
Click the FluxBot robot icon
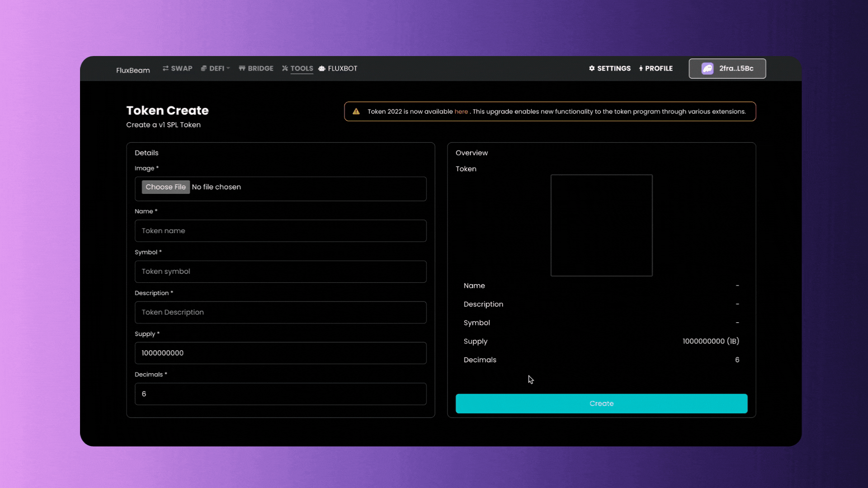tap(322, 68)
